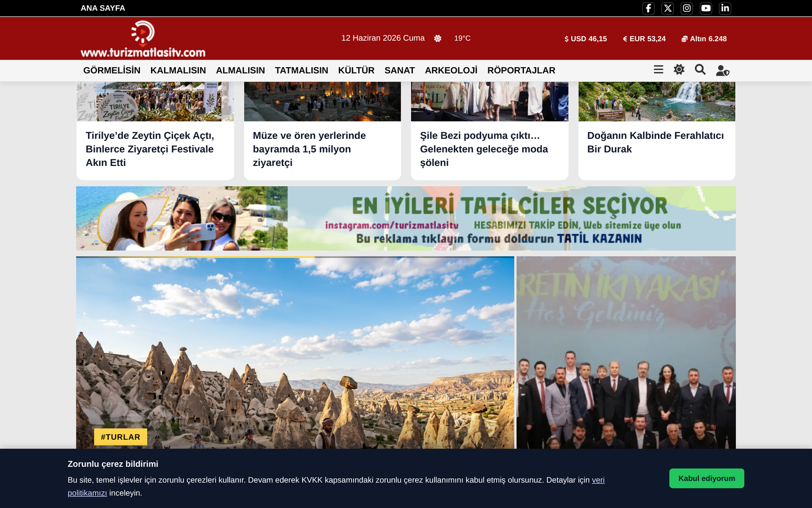Screen dimensions: 812x508
Task: Open the RÖPORTAJLAR menu item
Action: [x=521, y=71]
